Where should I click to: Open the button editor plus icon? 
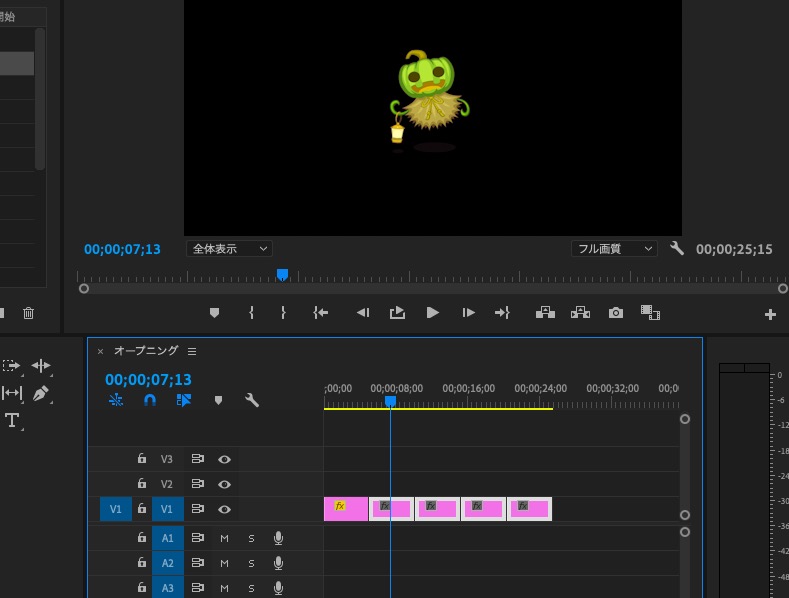tap(770, 314)
